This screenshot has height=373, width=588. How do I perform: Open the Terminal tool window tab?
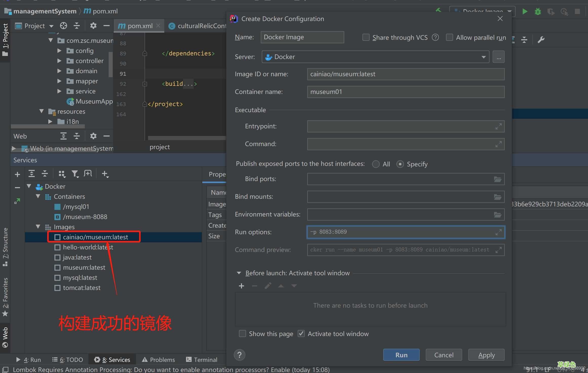[202, 360]
